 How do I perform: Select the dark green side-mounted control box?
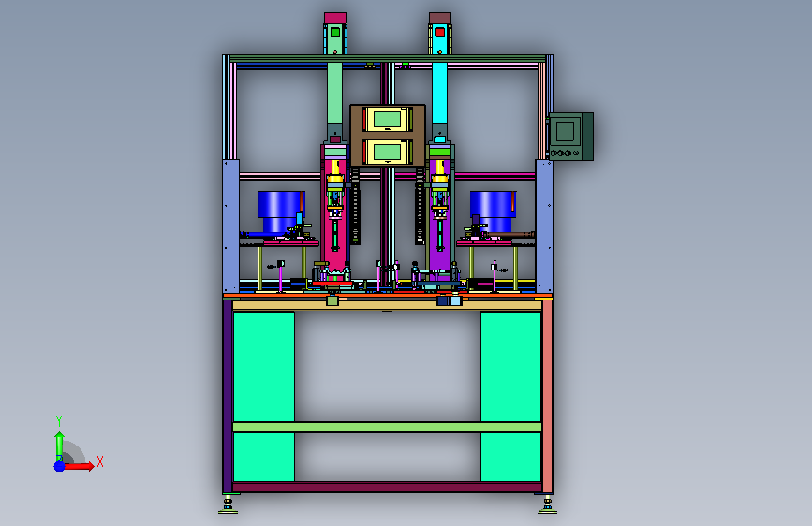[x=570, y=137]
